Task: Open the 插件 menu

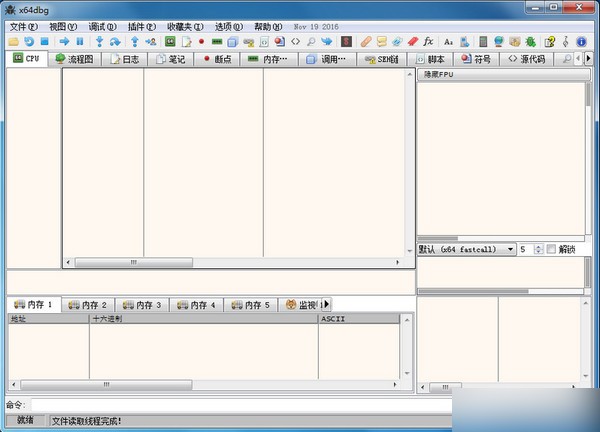Action: 141,26
